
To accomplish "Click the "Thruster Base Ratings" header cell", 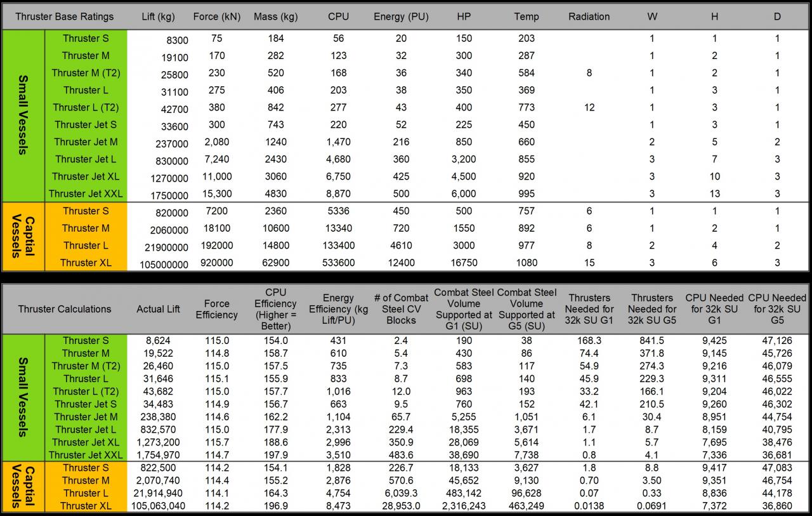I will pyautogui.click(x=65, y=17).
